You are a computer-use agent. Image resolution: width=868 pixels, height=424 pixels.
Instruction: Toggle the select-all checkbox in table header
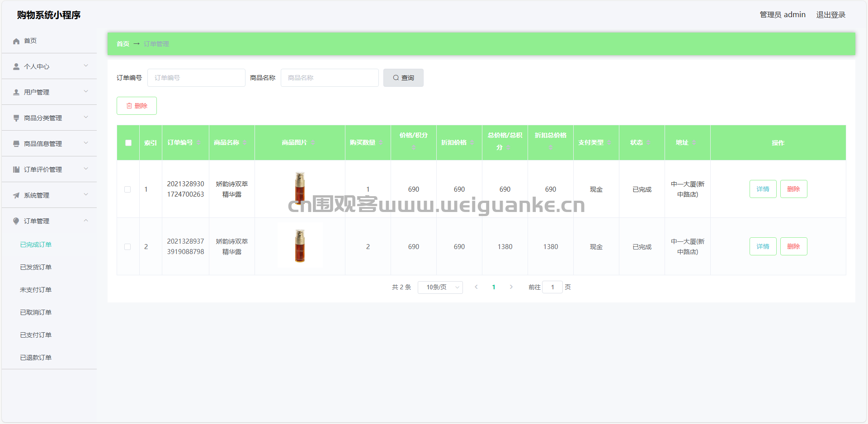click(x=128, y=143)
